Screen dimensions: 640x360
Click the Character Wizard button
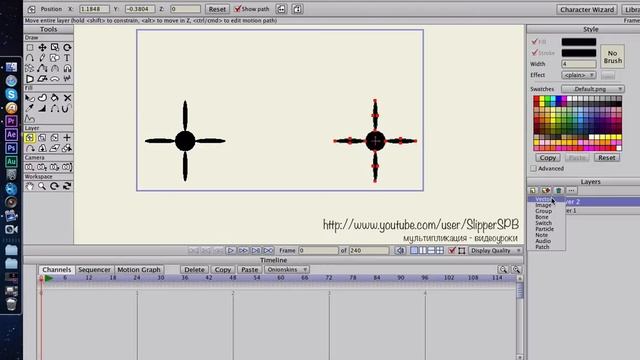pyautogui.click(x=587, y=9)
